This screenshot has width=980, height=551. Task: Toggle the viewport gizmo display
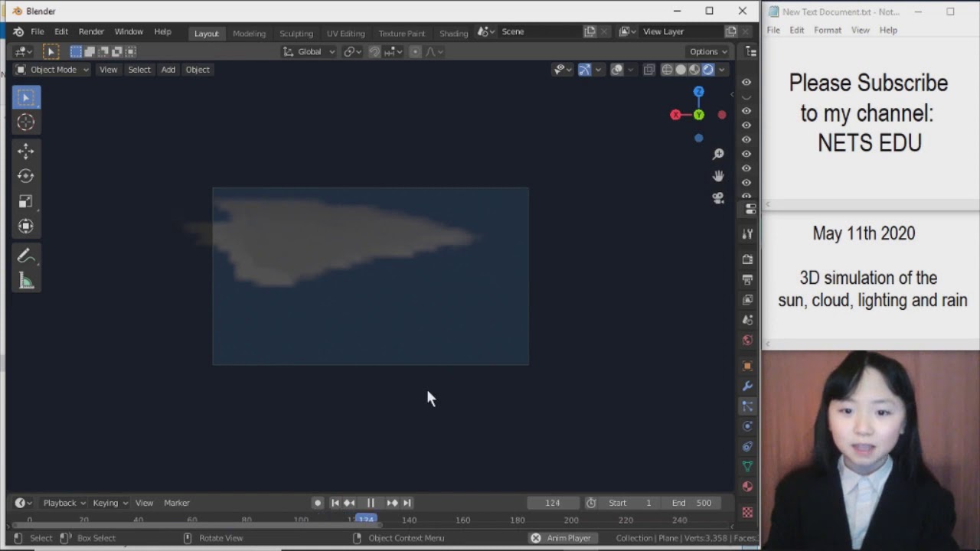pos(584,70)
